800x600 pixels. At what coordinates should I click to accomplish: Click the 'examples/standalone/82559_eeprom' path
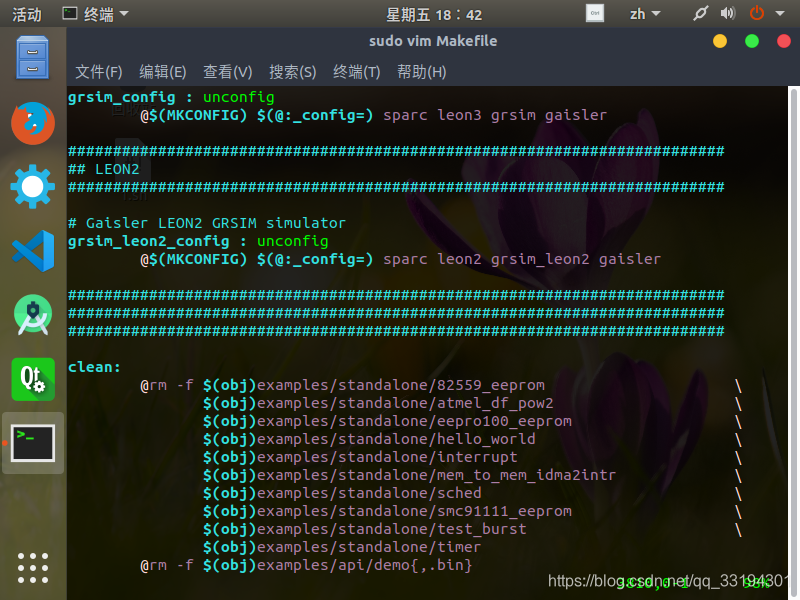coord(401,385)
